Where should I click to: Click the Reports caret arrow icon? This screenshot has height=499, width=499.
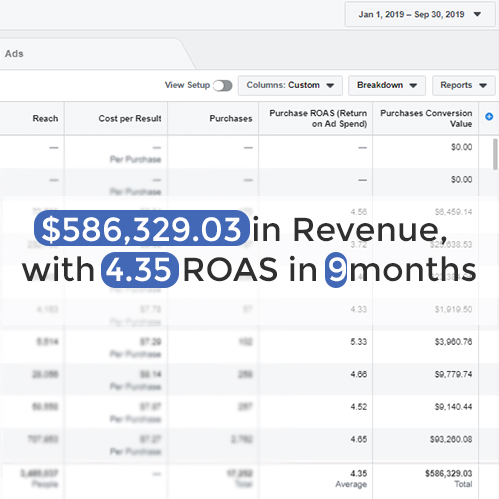[x=483, y=86]
